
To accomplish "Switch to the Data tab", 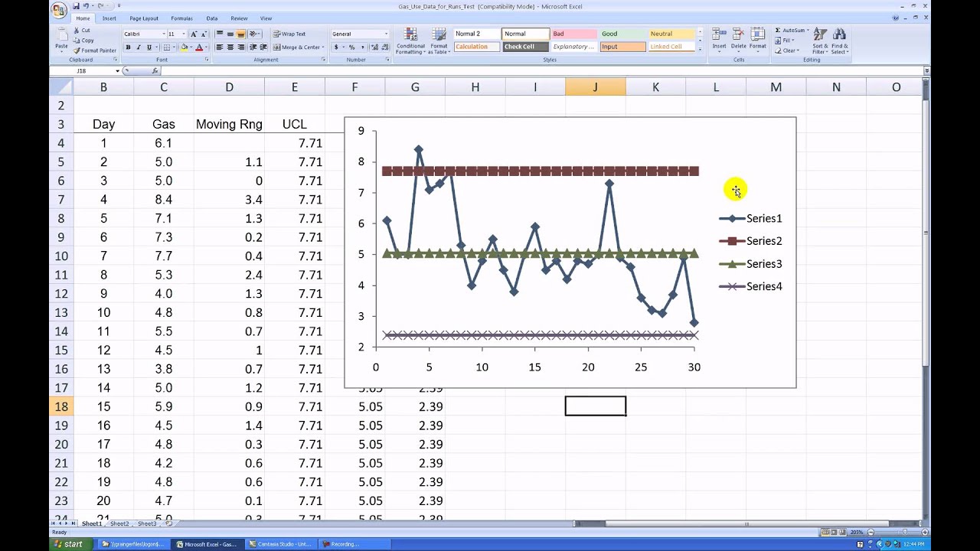I will [212, 18].
